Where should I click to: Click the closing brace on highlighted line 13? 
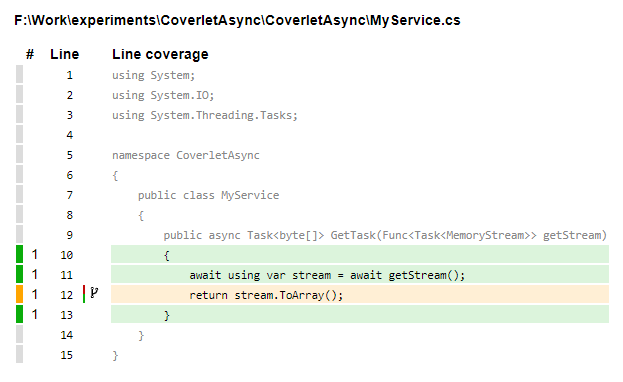(166, 315)
